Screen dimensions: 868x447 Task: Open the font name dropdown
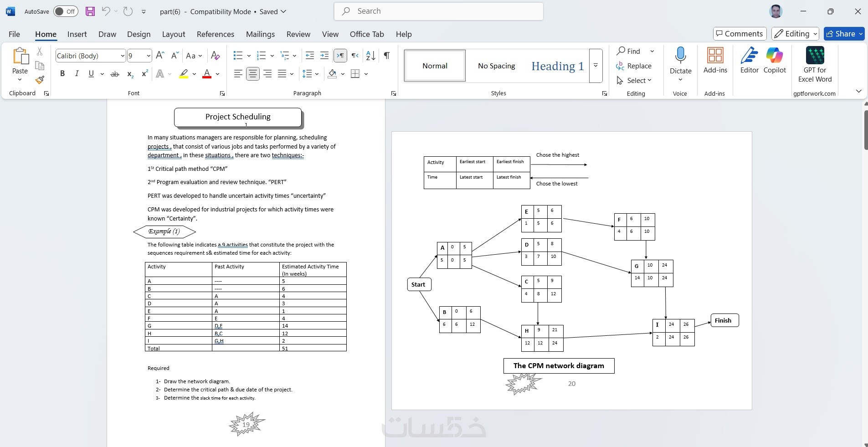[123, 56]
